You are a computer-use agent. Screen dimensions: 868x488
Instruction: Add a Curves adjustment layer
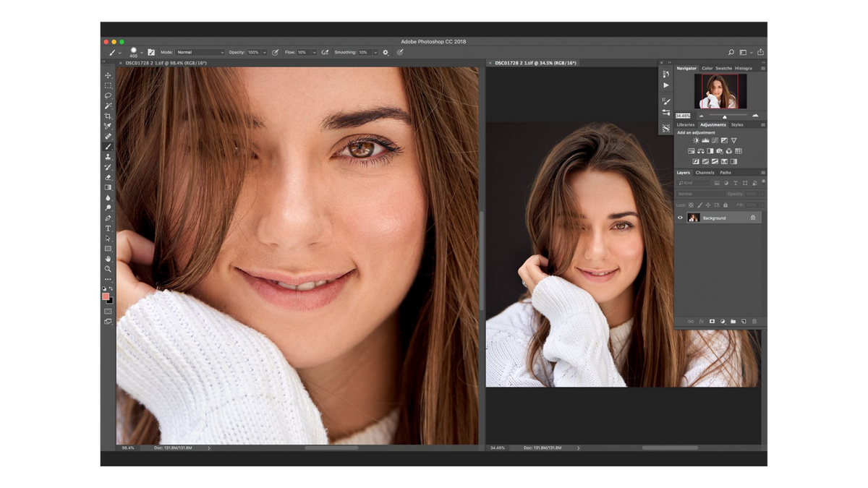[715, 140]
